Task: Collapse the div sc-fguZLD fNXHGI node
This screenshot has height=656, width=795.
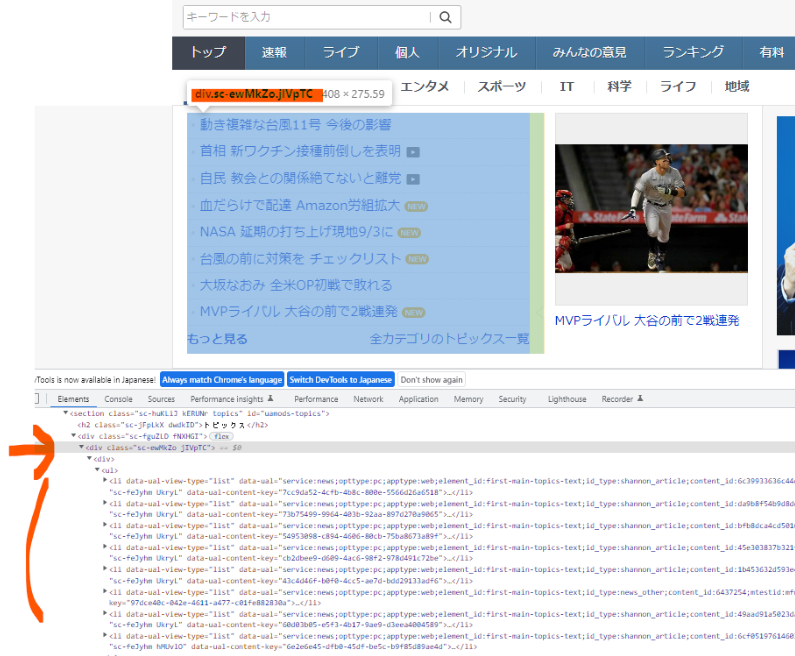Action: pyautogui.click(x=74, y=436)
